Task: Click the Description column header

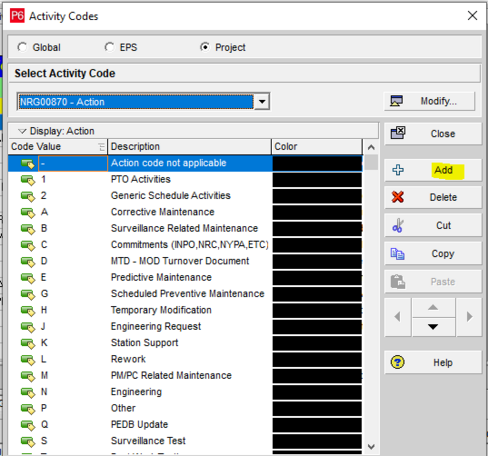Action: point(189,146)
